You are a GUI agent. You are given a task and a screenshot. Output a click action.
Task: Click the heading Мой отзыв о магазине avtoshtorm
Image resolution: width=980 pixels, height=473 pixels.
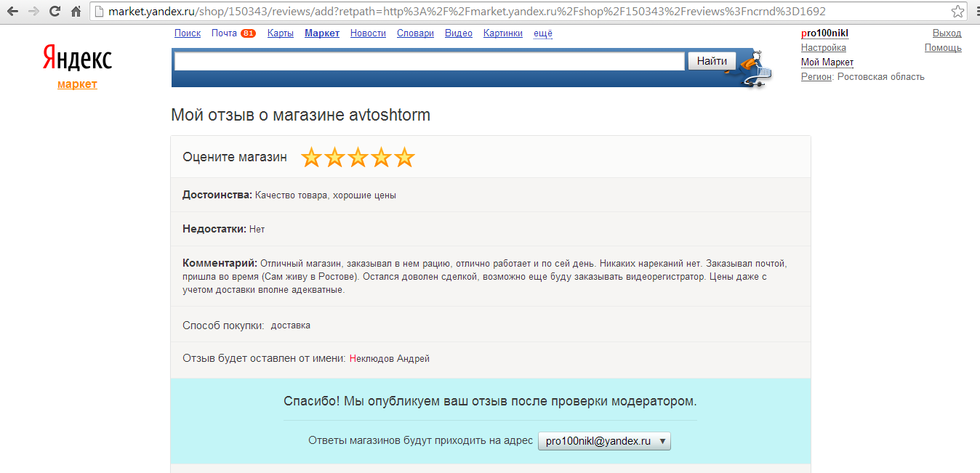pos(300,115)
